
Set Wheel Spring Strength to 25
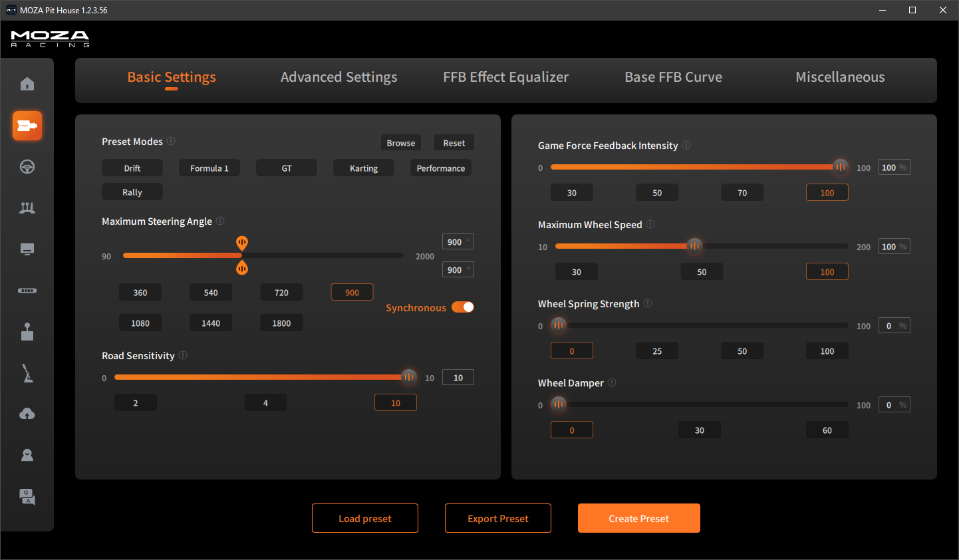(x=657, y=351)
